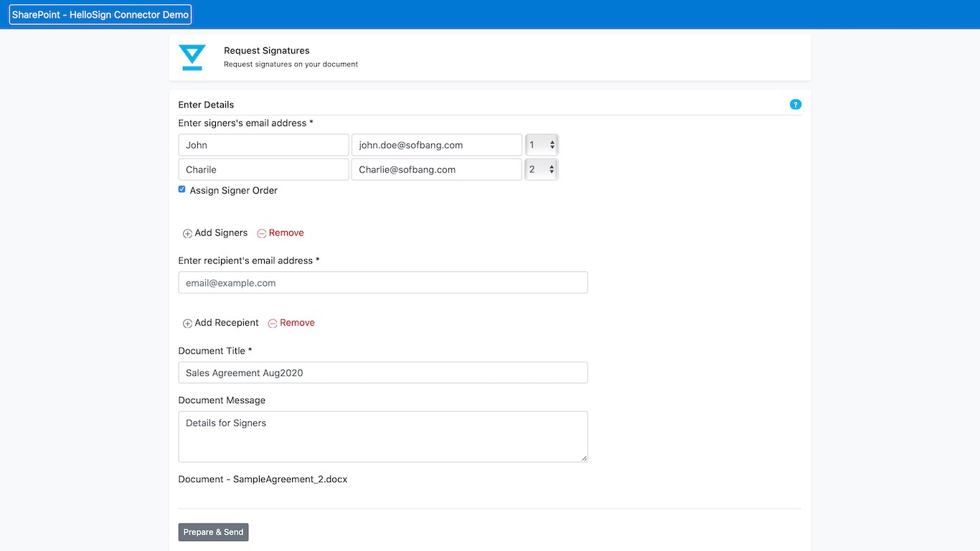Click the Charlie@sofbang.com email field
980x551 pixels.
click(436, 169)
